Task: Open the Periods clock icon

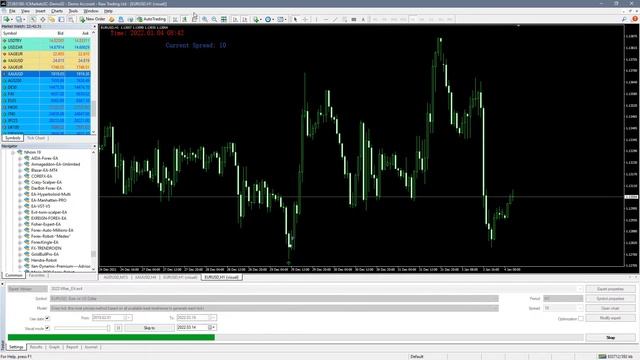Action: 268,19
